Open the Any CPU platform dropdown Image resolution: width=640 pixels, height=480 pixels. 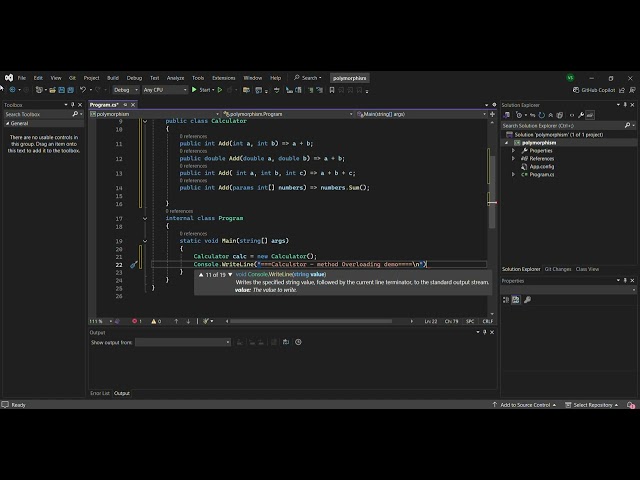tap(165, 90)
